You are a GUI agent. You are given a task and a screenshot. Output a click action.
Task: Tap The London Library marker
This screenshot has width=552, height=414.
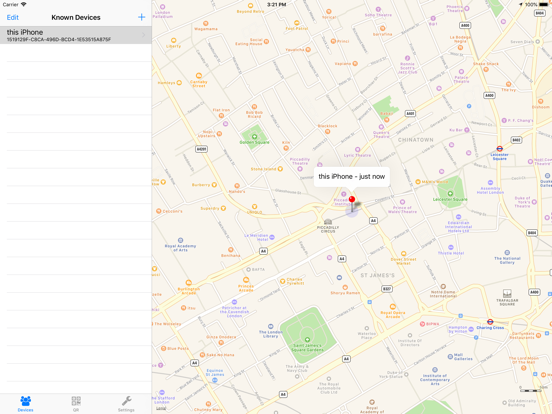[270, 326]
